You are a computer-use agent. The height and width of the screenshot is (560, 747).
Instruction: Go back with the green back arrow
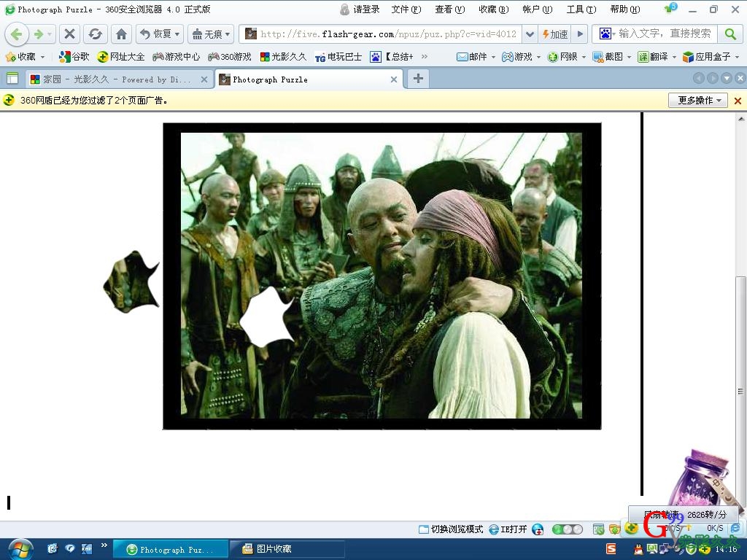coord(16,34)
